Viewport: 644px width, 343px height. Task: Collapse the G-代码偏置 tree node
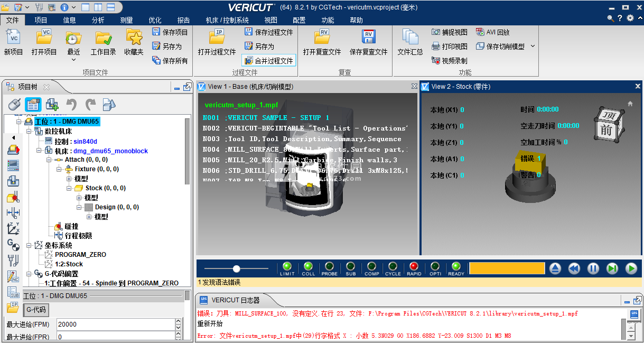tap(29, 274)
